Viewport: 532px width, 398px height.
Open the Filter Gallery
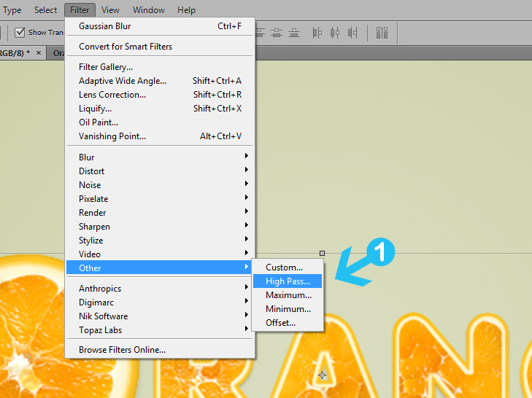160,67
